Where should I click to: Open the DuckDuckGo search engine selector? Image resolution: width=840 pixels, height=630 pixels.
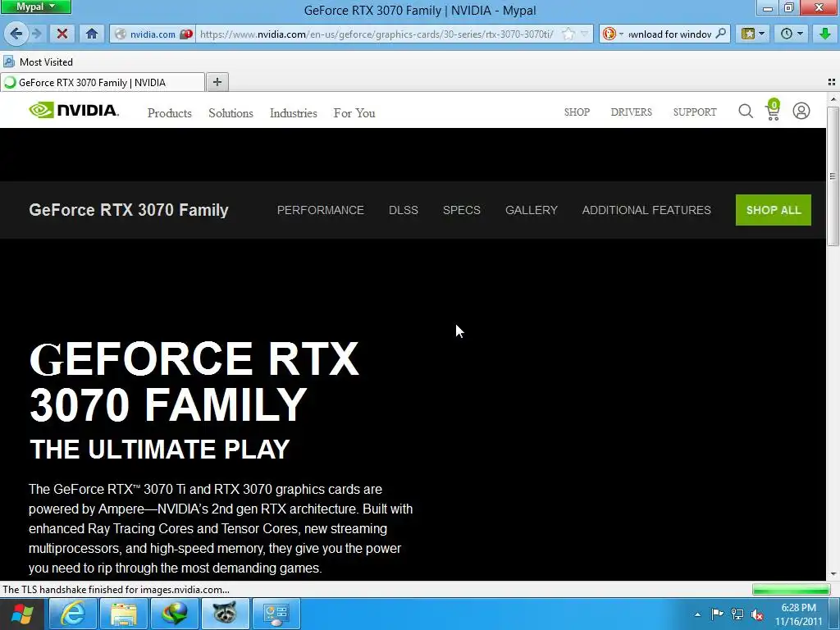612,34
